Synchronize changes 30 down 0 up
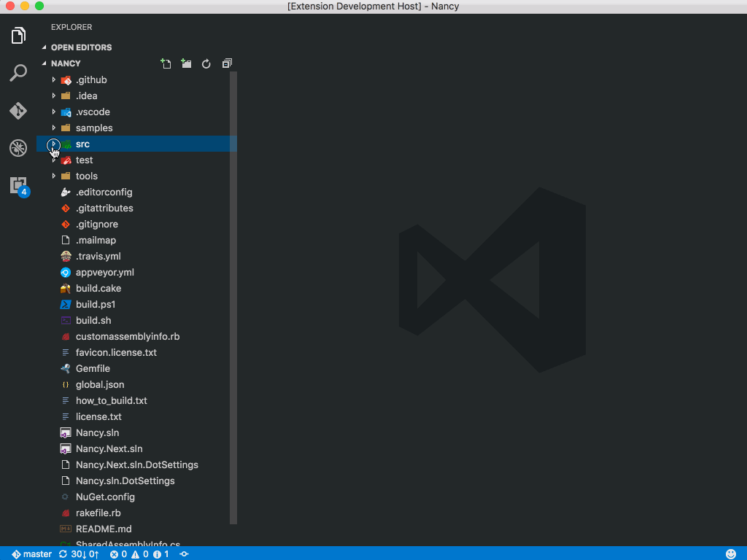This screenshot has height=560, width=747. point(79,554)
